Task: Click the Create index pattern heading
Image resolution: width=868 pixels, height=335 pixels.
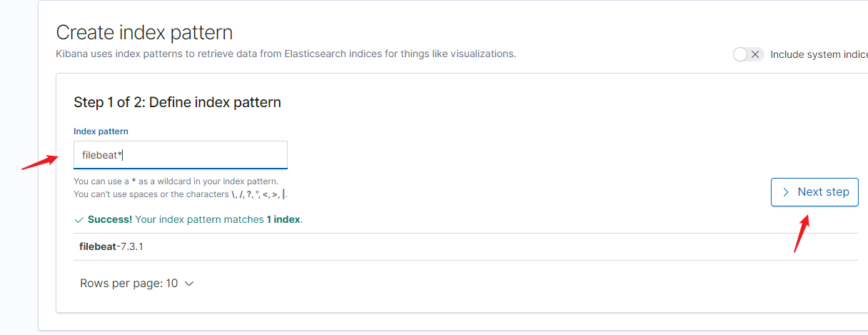Action: pos(144,33)
